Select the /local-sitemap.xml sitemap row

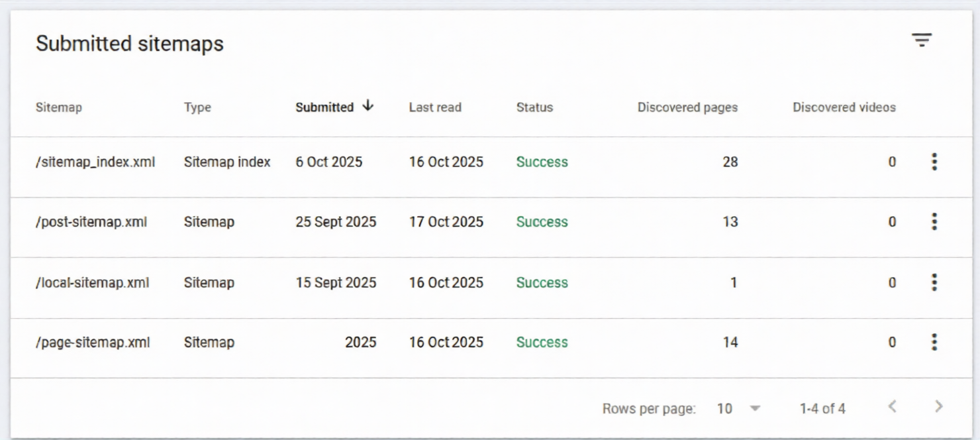pyautogui.click(x=93, y=283)
